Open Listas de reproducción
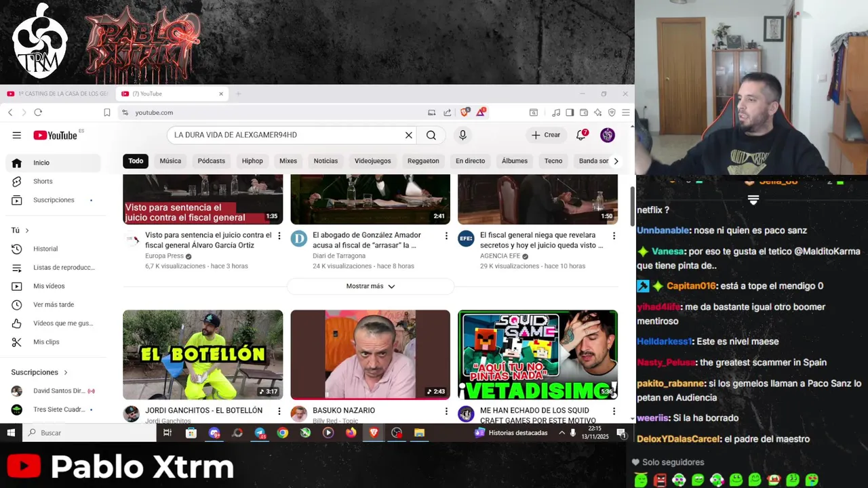Viewport: 868px width, 488px height. click(x=54, y=268)
